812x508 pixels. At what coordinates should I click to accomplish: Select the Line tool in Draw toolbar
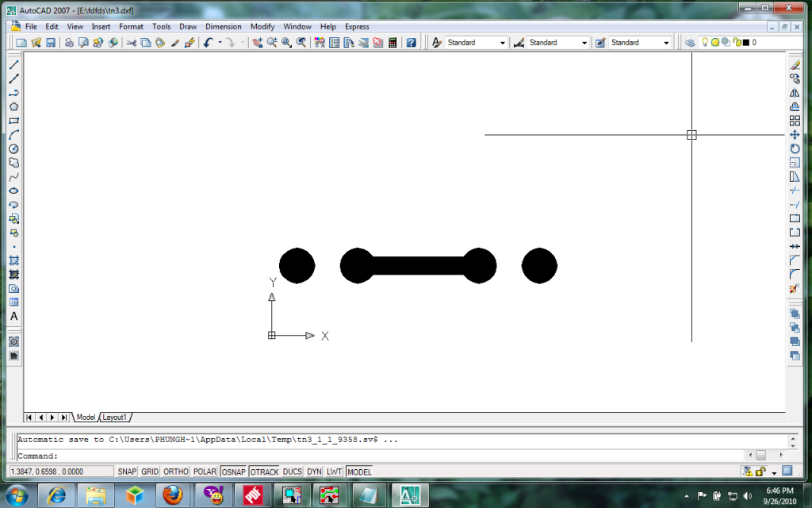click(x=14, y=65)
